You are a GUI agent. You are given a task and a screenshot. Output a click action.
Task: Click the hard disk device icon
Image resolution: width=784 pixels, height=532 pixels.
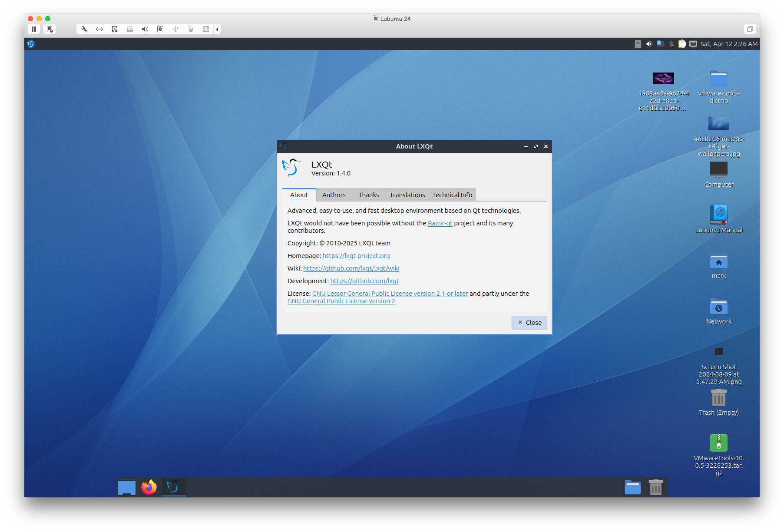coord(115,29)
